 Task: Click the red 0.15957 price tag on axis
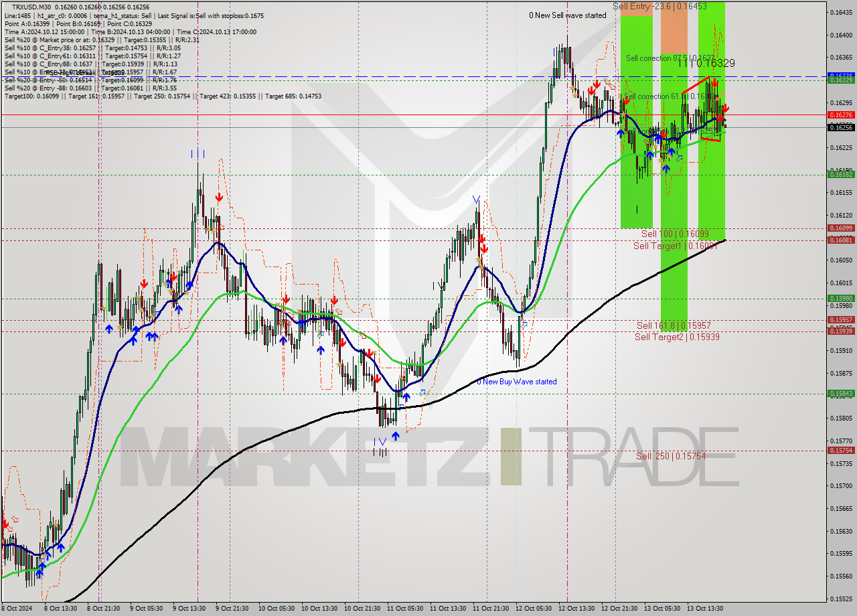click(841, 319)
